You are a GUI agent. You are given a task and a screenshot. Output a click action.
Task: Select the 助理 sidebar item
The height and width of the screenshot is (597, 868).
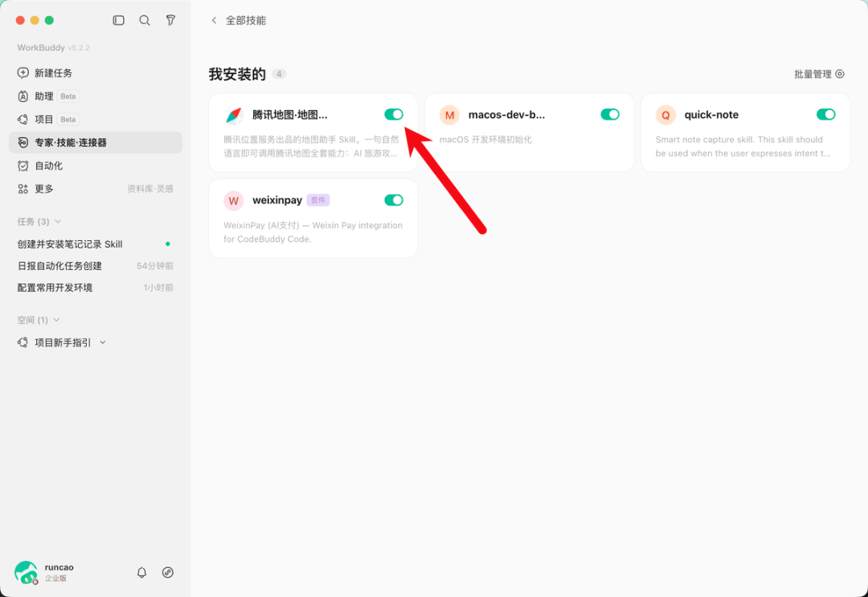(95, 96)
